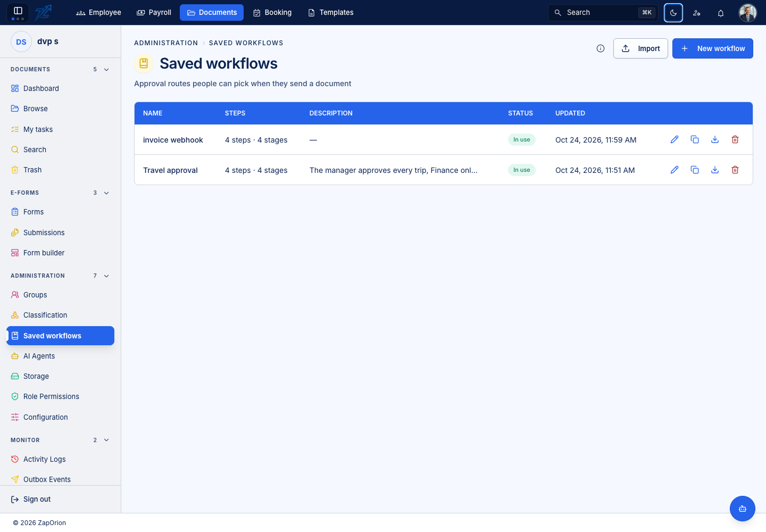Collapse the E-Forms sidebar section

click(106, 193)
